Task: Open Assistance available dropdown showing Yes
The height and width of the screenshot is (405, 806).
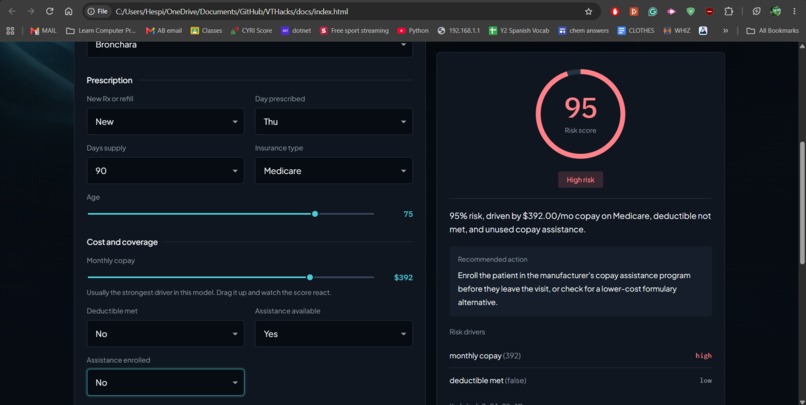Action: coord(334,334)
